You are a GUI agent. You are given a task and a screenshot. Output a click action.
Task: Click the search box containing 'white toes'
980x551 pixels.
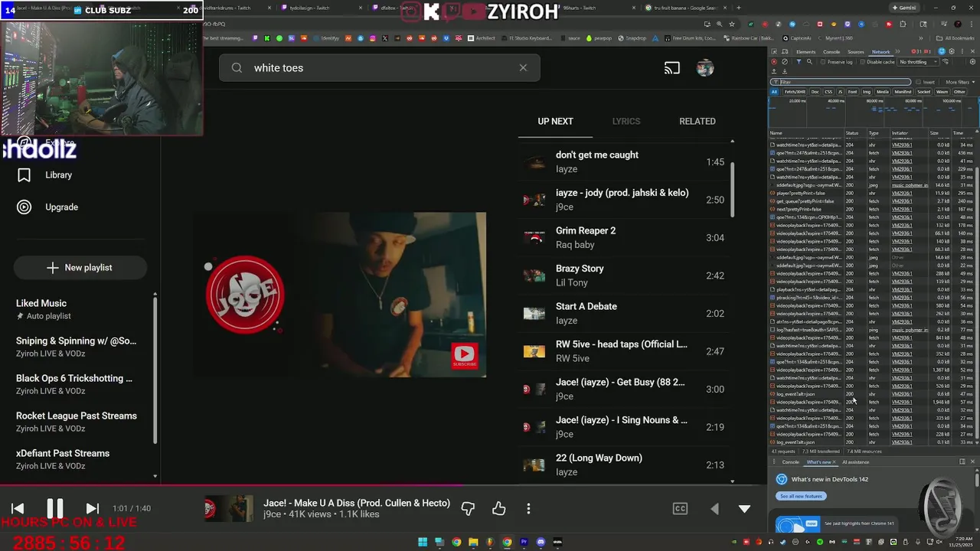(380, 68)
